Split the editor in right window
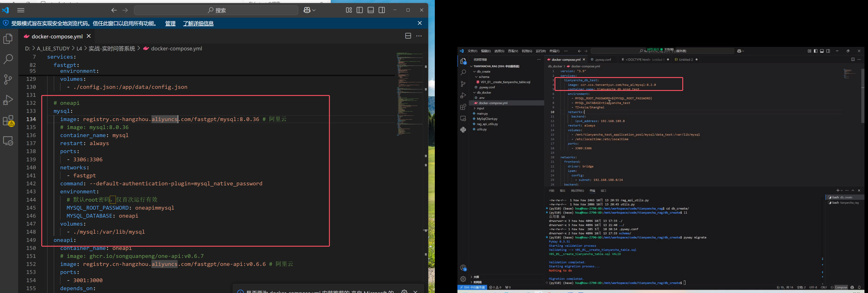 pyautogui.click(x=853, y=60)
